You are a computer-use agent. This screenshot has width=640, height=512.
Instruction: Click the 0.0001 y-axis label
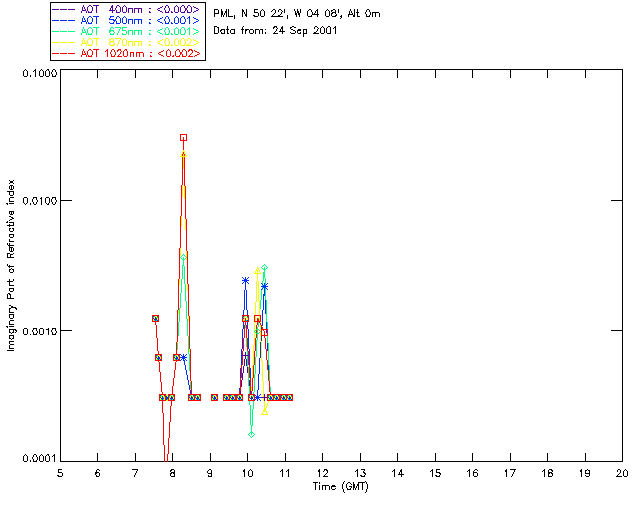pyautogui.click(x=40, y=459)
